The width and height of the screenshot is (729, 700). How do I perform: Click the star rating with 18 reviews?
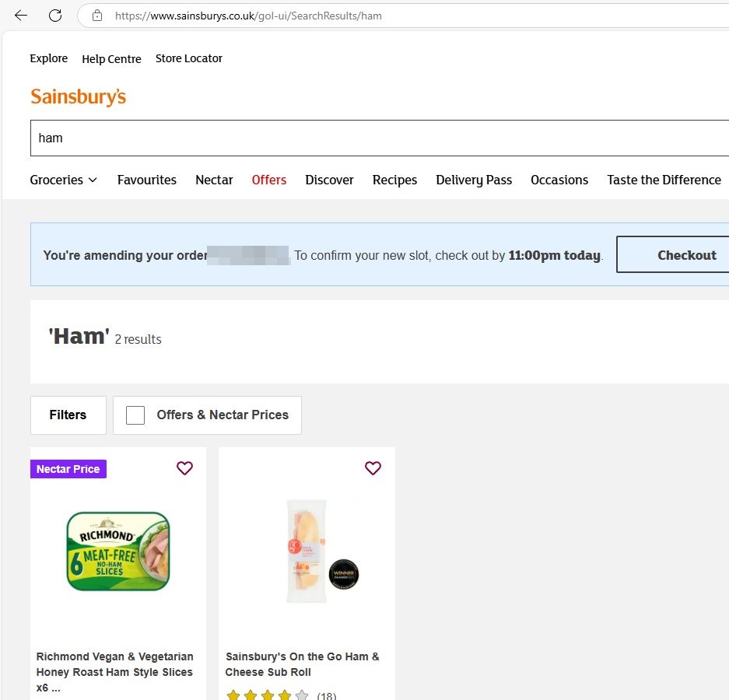(282, 695)
